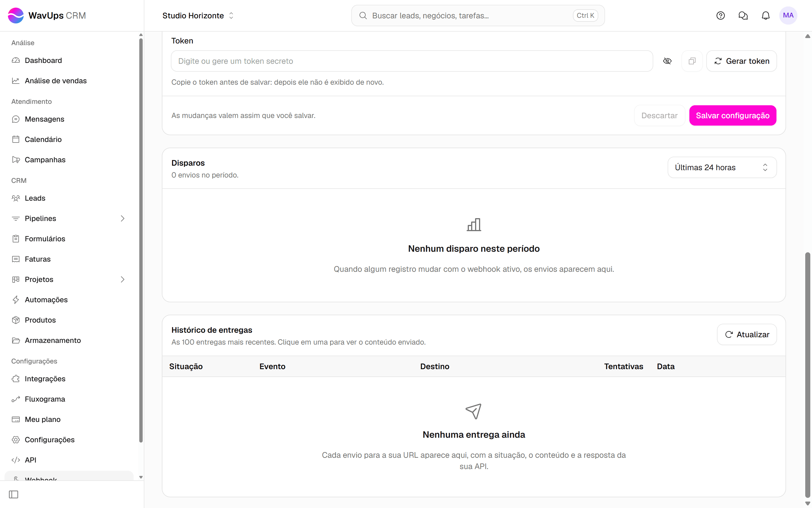Click Destino column header
The image size is (812, 508).
[434, 366]
